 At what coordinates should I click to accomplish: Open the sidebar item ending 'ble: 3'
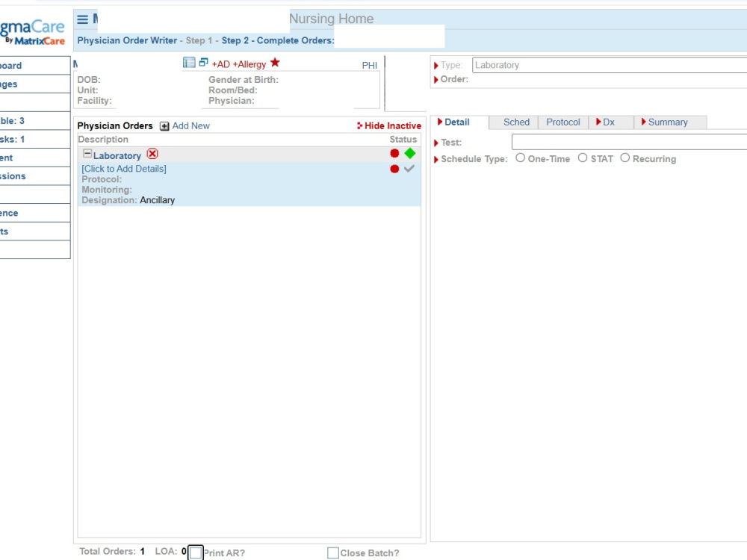[35, 121]
